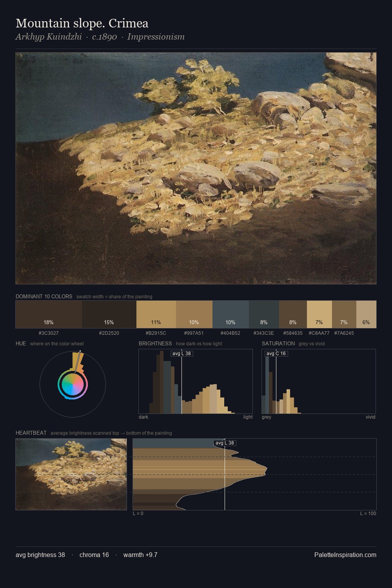Click the "avg L 38" tag in Brightness histogram
Screen dimensions: 392x588
click(182, 354)
